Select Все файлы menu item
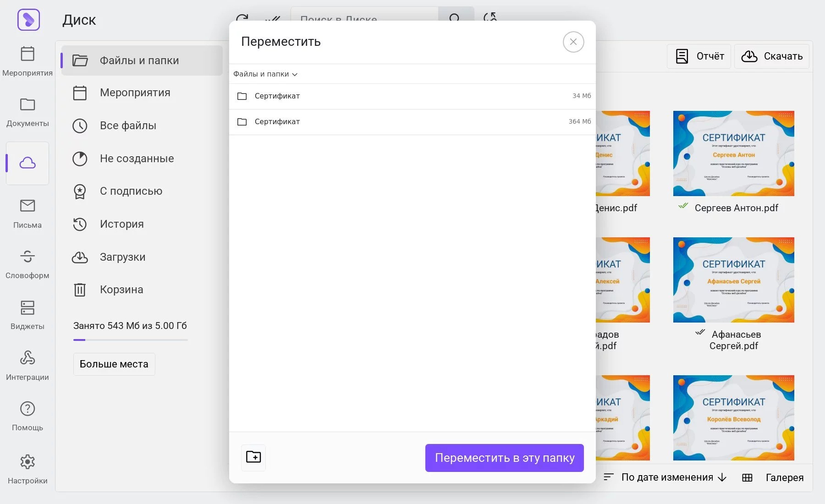 click(x=142, y=126)
